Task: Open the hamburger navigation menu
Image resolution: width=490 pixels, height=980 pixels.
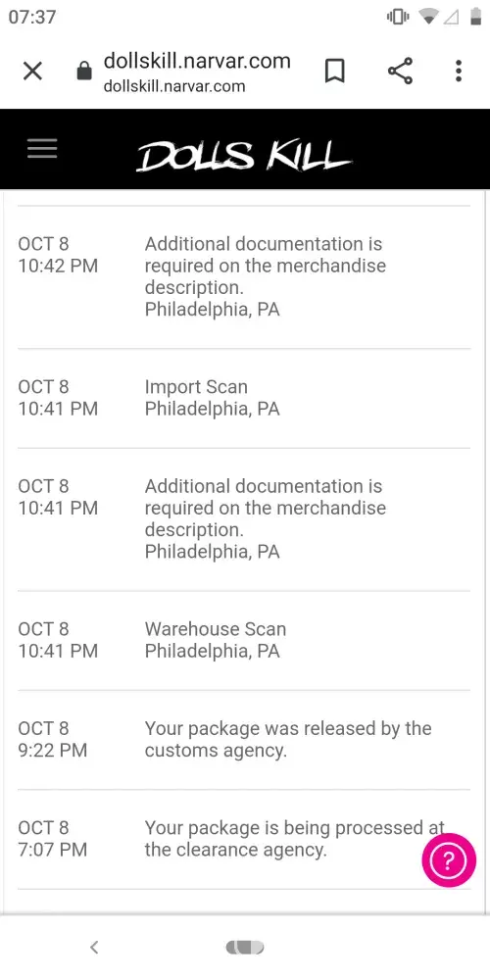Action: click(x=42, y=149)
